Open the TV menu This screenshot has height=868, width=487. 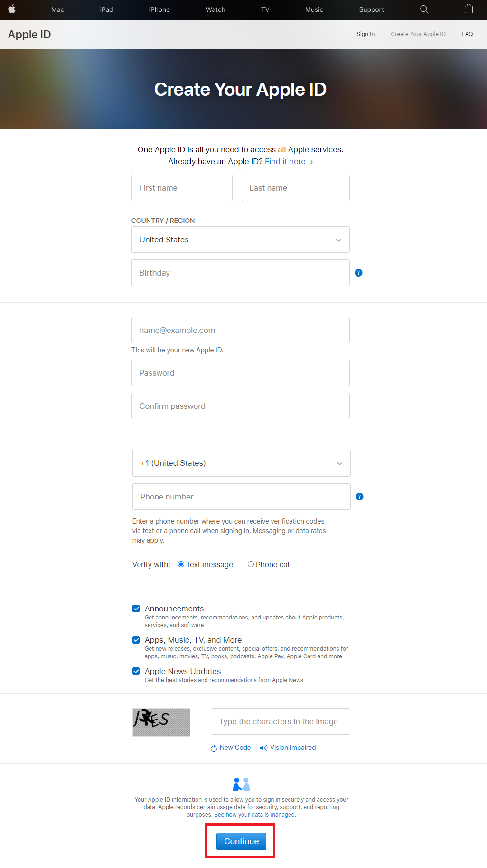tap(265, 9)
